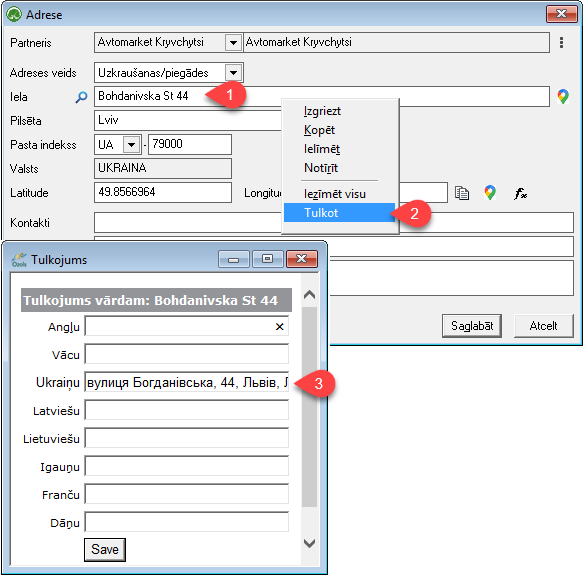Image resolution: width=586 pixels, height=578 pixels.
Task: Click the magnifier search icon beside Iela
Action: pyautogui.click(x=81, y=97)
